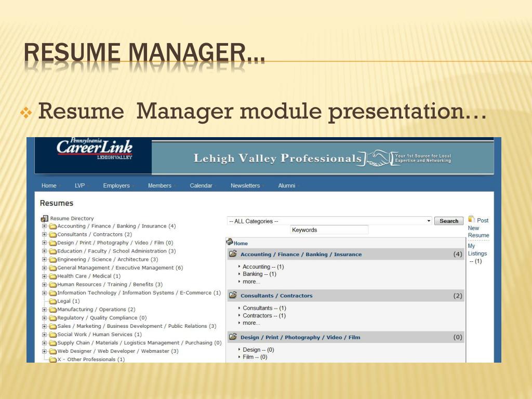Viewport: 532px width, 399px height.
Task: Open the Accounting -- (1) subcategory
Action: click(263, 267)
